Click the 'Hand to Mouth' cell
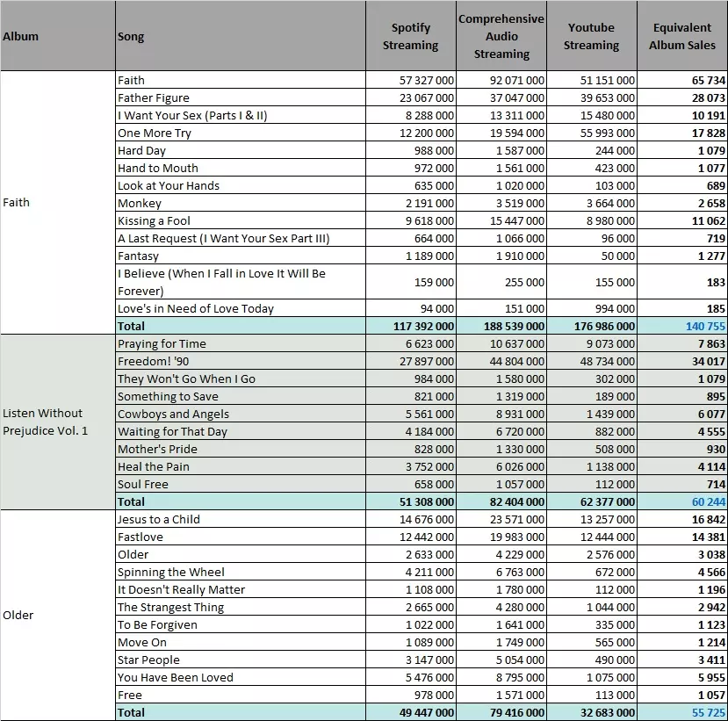Screen dimensions: 728x721 tap(241, 168)
